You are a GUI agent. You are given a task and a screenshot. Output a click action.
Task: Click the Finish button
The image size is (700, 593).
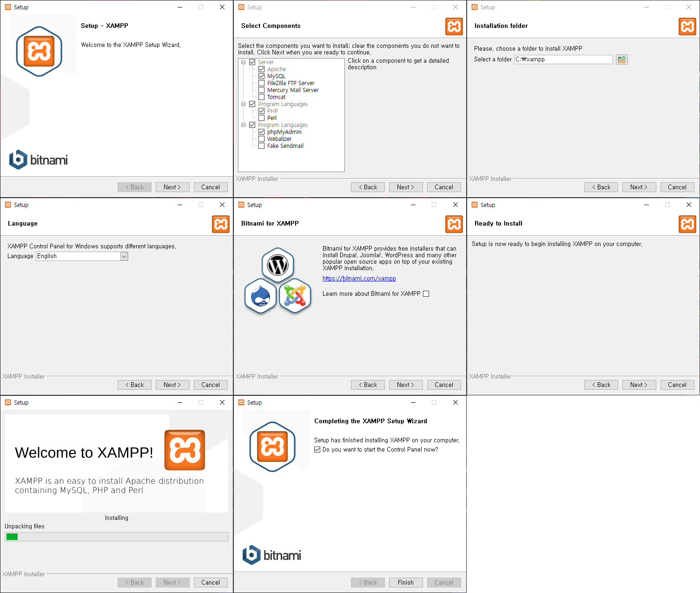405,583
